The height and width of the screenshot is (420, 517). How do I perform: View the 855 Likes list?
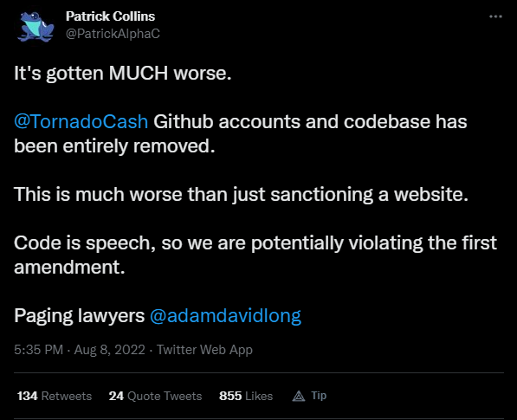point(246,396)
